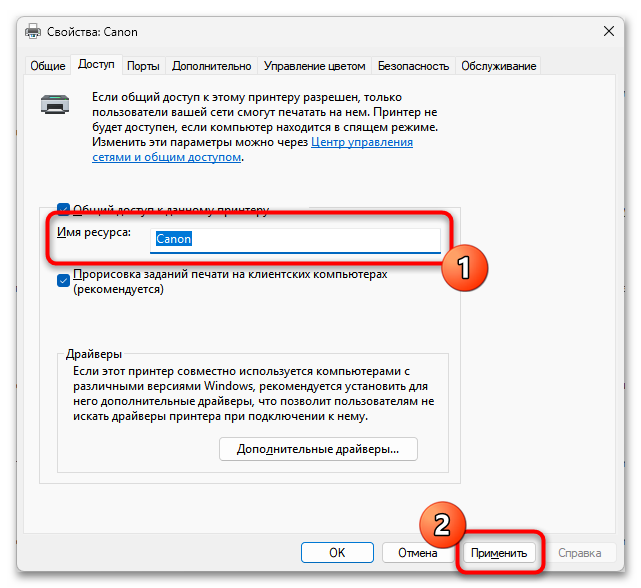The height and width of the screenshot is (588, 641).
Task: Go to the Дополнительно tab
Action: point(211,66)
